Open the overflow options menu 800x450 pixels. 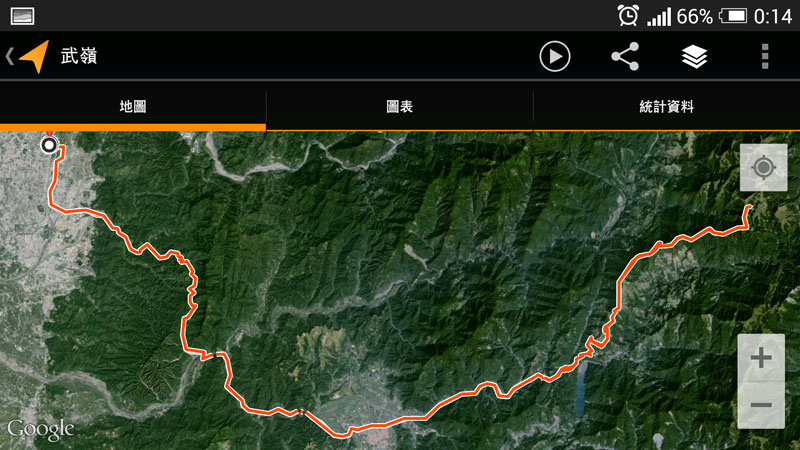[x=764, y=56]
